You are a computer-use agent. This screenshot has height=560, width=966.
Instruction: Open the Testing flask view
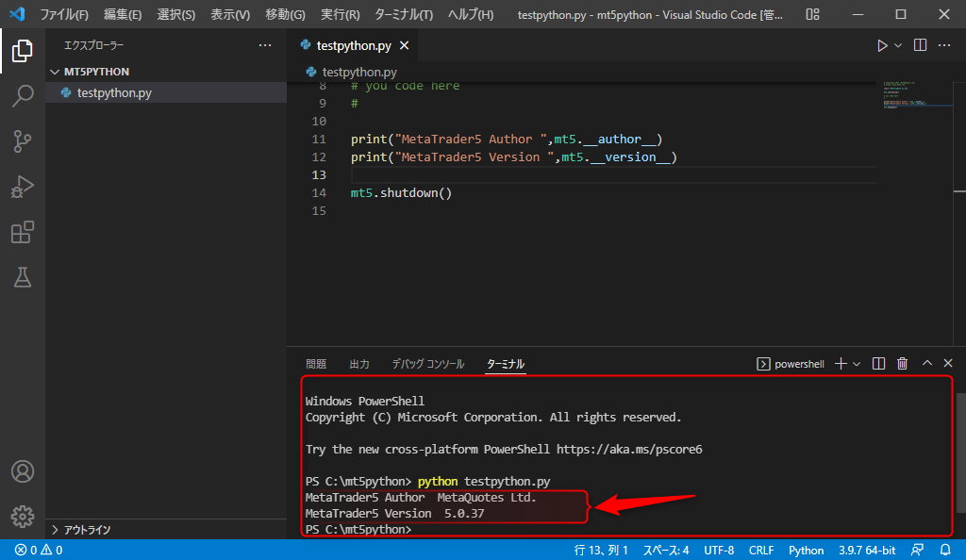[x=23, y=277]
